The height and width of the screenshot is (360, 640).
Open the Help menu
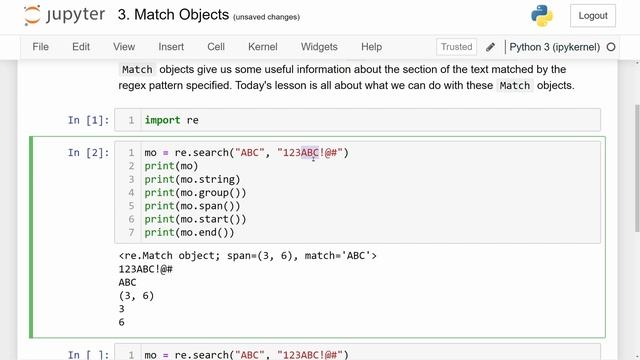click(371, 47)
